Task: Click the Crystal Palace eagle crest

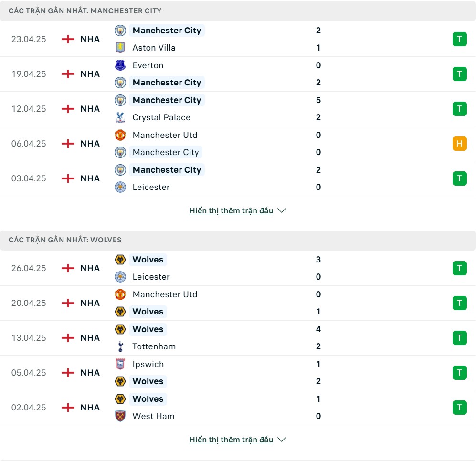Action: coord(120,117)
